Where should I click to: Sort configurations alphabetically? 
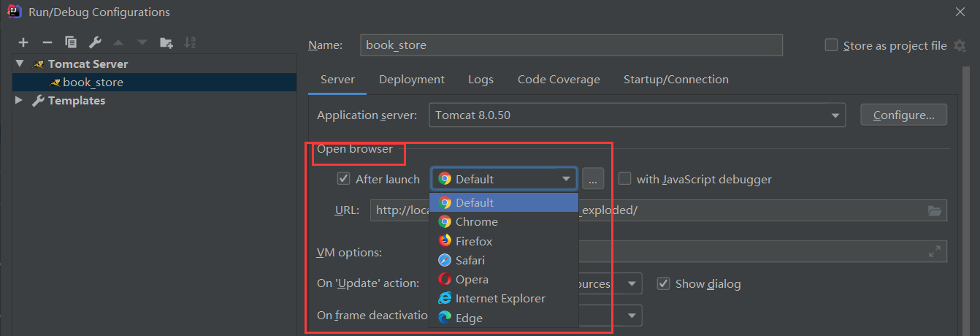pyautogui.click(x=190, y=42)
